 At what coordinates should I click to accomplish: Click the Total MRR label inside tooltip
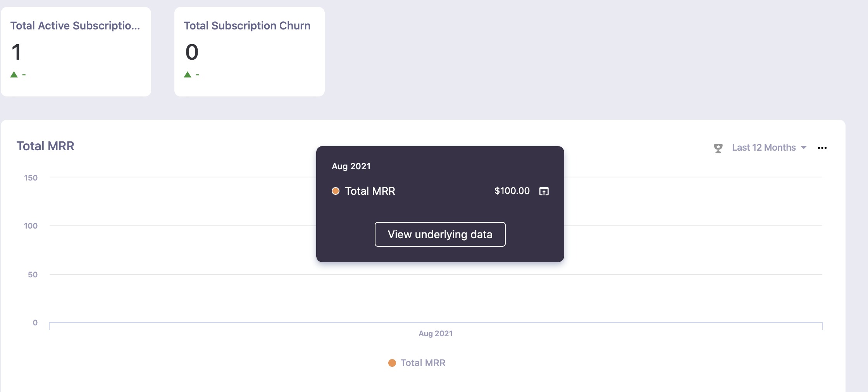(370, 191)
